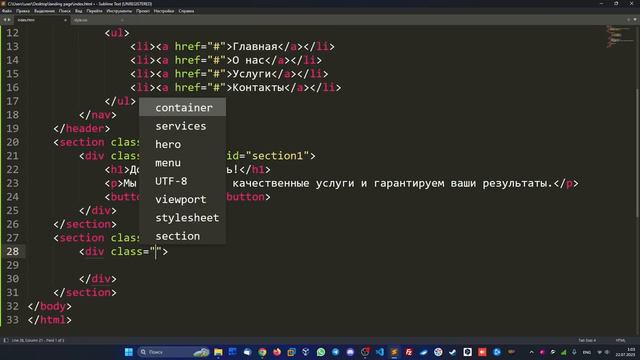The width and height of the screenshot is (640, 360).
Task: Place cursor on closing </nav> tag
Action: tap(98, 115)
